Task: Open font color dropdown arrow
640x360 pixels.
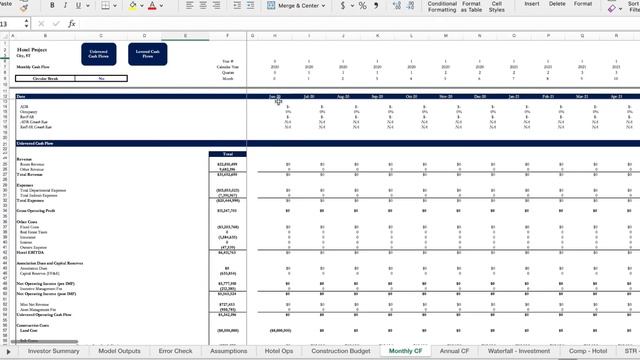Action: [x=161, y=6]
